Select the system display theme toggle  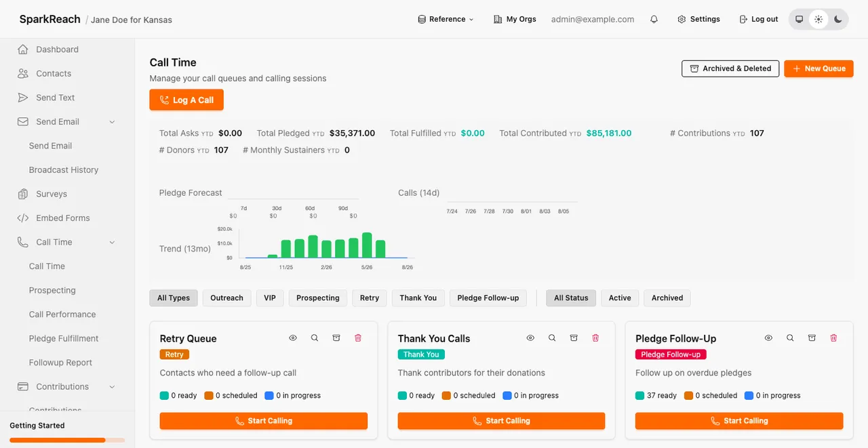pyautogui.click(x=799, y=19)
